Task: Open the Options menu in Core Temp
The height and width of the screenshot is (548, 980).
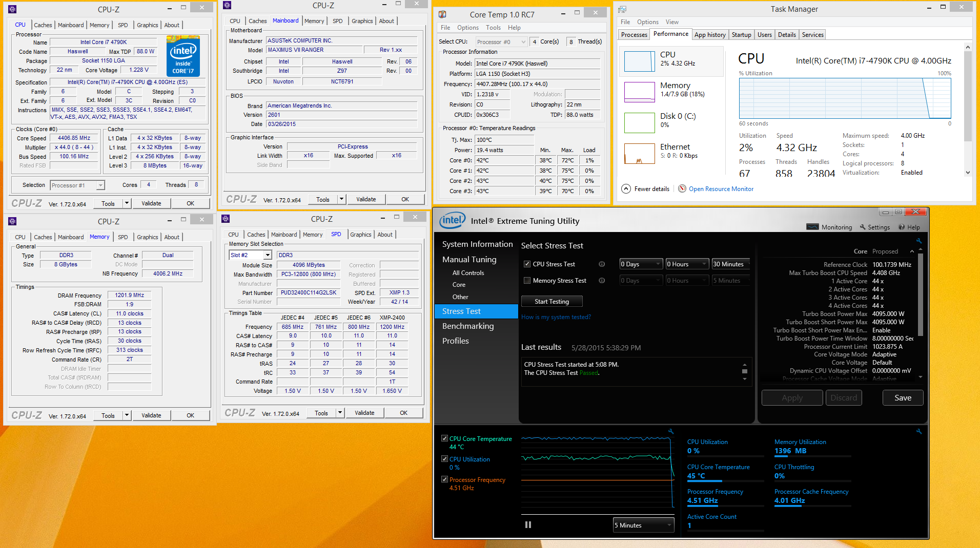Action: 467,28
